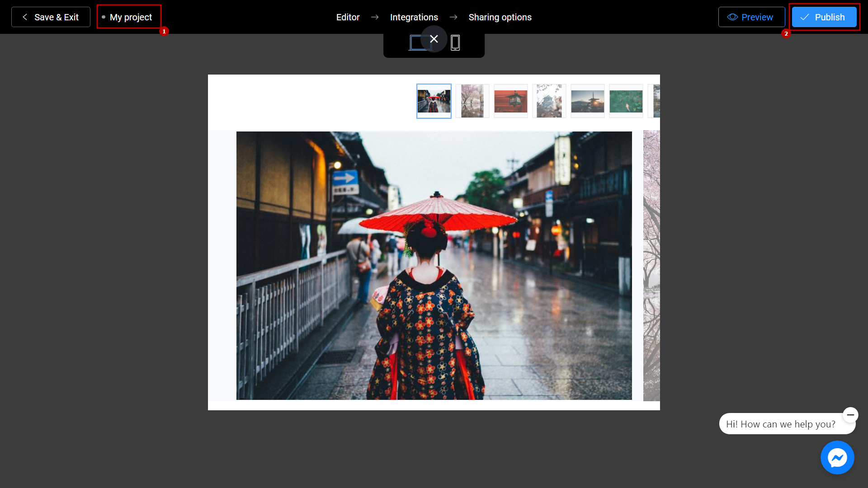Screen dimensions: 868x488
Task: Select the cherry blossom thumbnail
Action: coord(472,100)
